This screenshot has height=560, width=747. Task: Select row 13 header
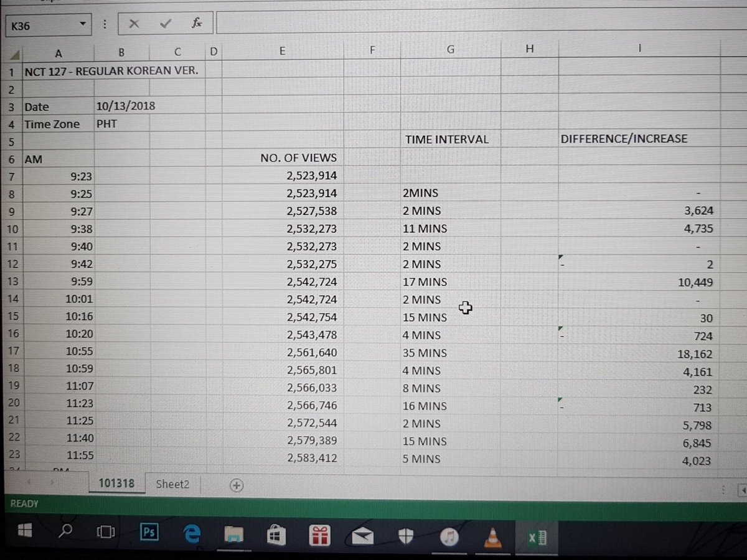point(12,282)
